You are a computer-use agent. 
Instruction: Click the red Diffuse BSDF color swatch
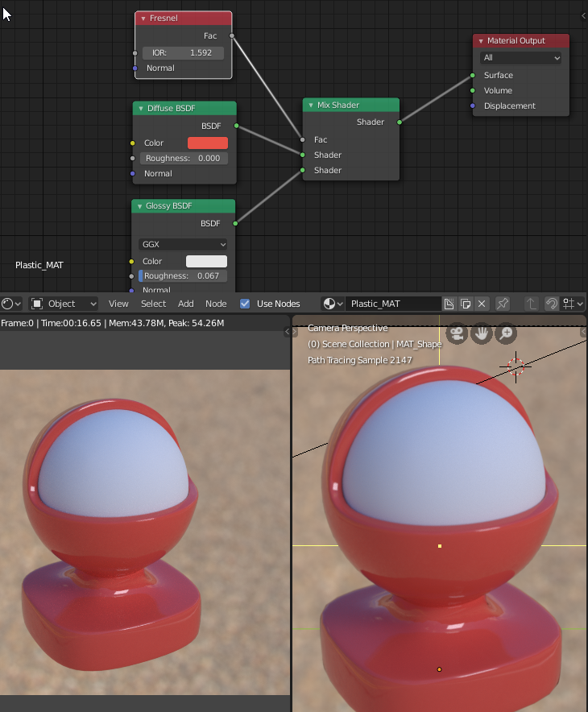coord(207,143)
